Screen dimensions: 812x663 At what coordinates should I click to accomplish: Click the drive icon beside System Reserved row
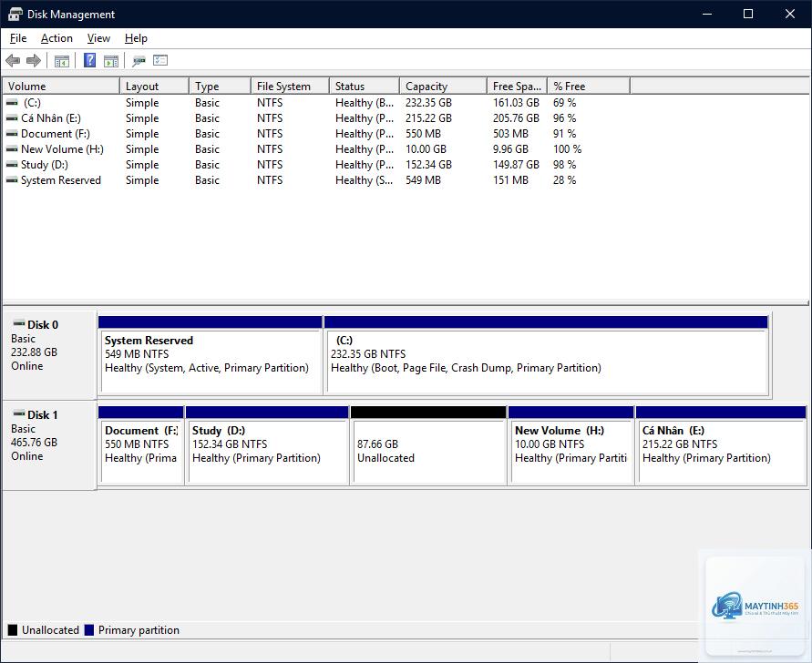coord(12,180)
